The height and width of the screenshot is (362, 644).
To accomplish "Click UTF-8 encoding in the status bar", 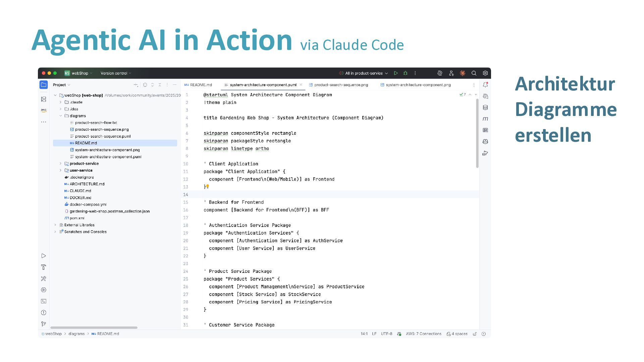I will tap(386, 334).
